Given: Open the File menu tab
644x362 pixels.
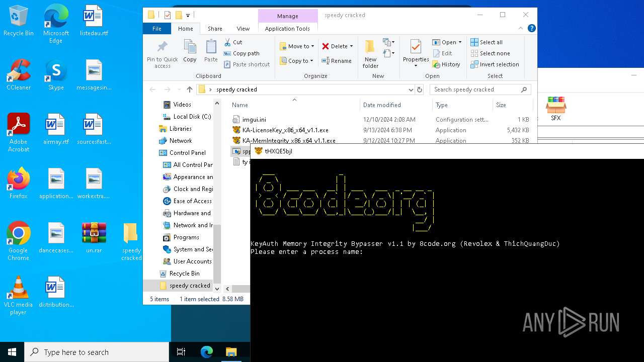Looking at the screenshot, I should coord(157,29).
